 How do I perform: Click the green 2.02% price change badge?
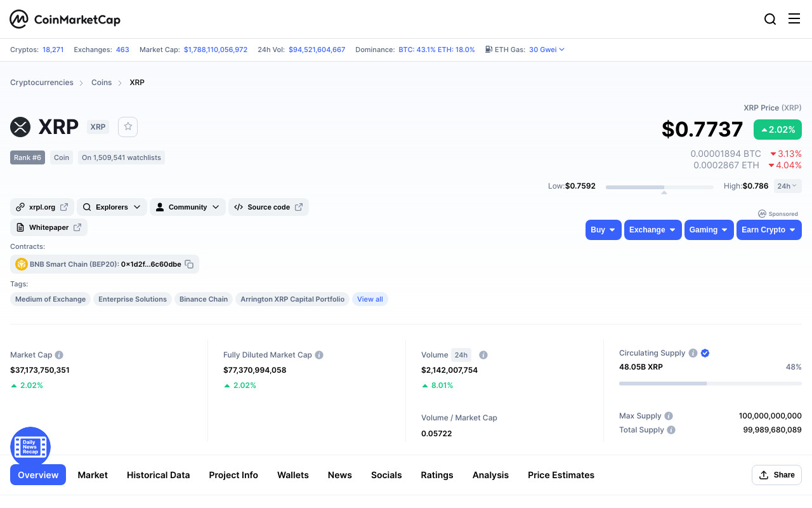(778, 130)
